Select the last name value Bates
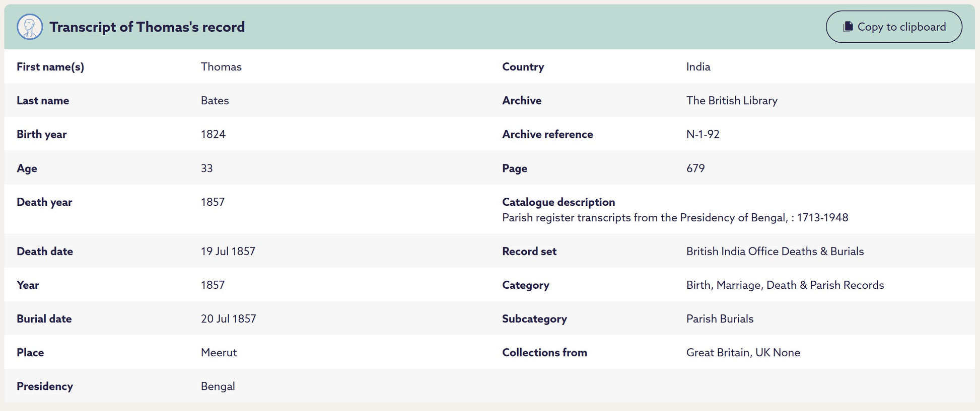 [215, 101]
